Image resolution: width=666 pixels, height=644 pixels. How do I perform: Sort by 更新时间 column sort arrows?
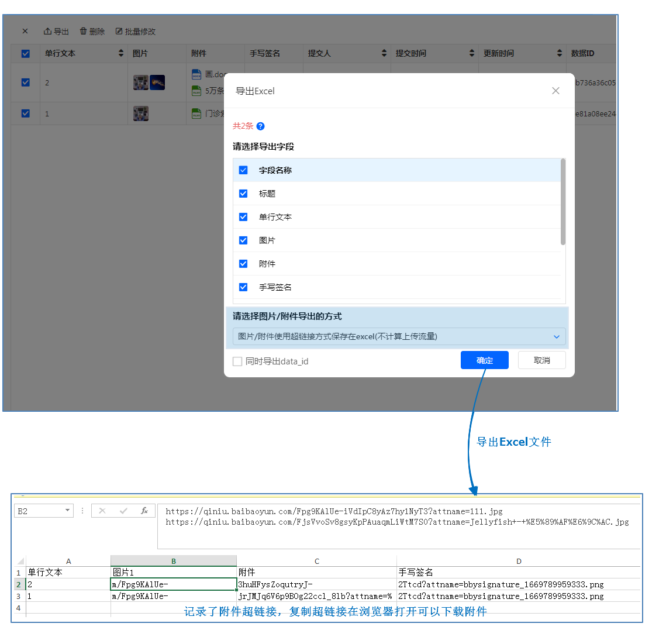click(559, 53)
